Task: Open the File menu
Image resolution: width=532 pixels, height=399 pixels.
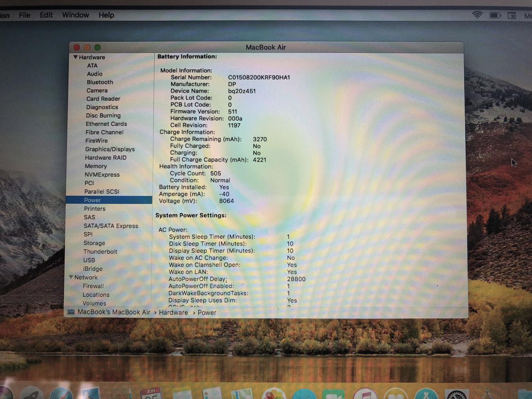Action: [25, 15]
